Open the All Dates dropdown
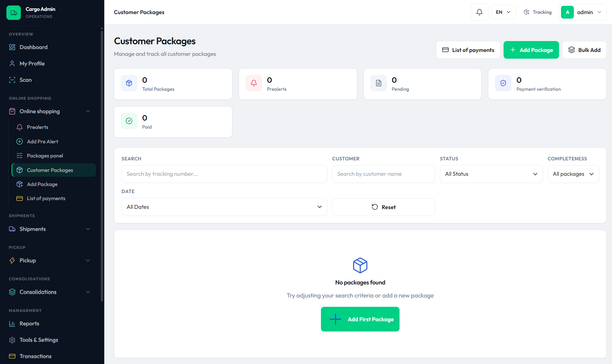The width and height of the screenshot is (612, 364). click(224, 207)
